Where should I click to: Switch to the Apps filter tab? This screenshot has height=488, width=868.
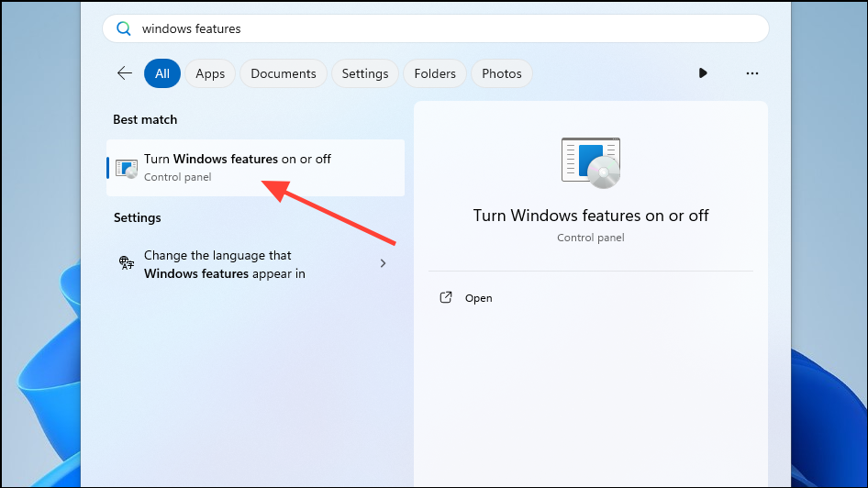[210, 73]
